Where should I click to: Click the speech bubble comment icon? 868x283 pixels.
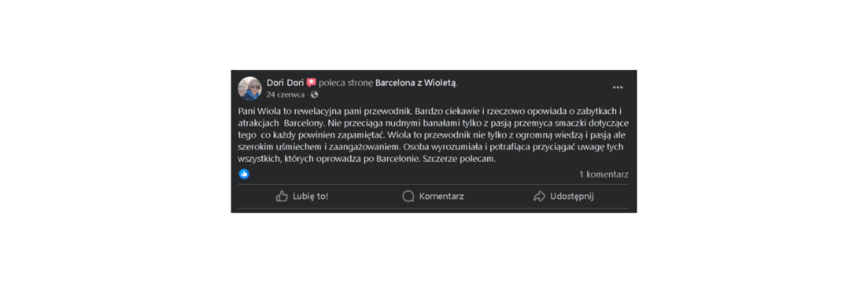408,196
